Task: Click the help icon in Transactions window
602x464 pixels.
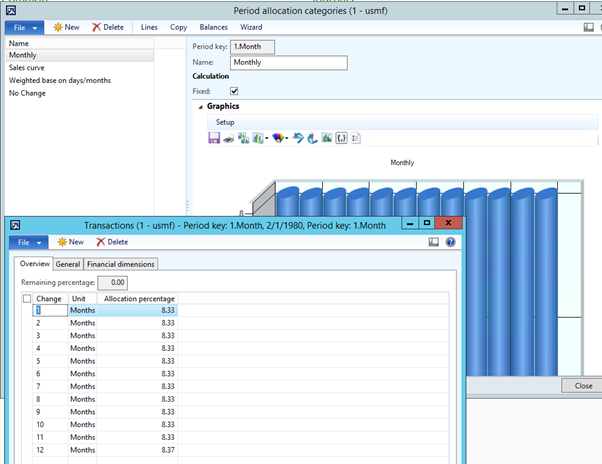Action: point(450,242)
